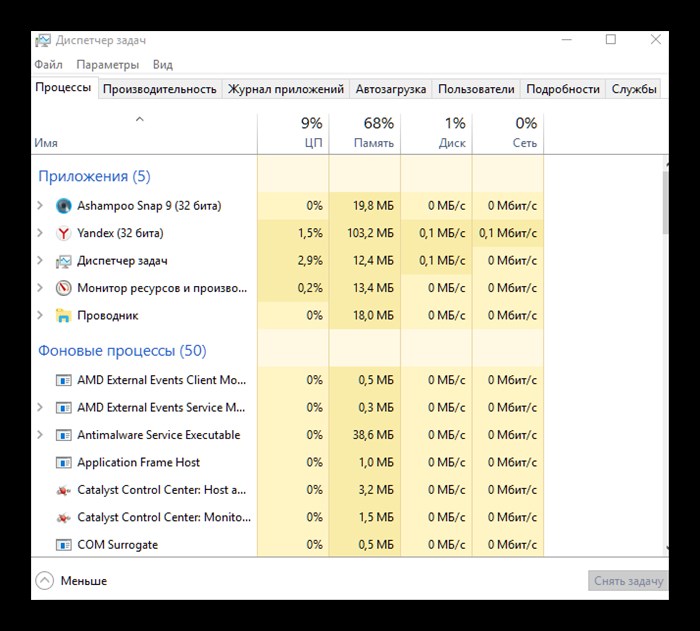700x631 pixels.
Task: Sort by the ЦП column header
Action: (x=293, y=133)
